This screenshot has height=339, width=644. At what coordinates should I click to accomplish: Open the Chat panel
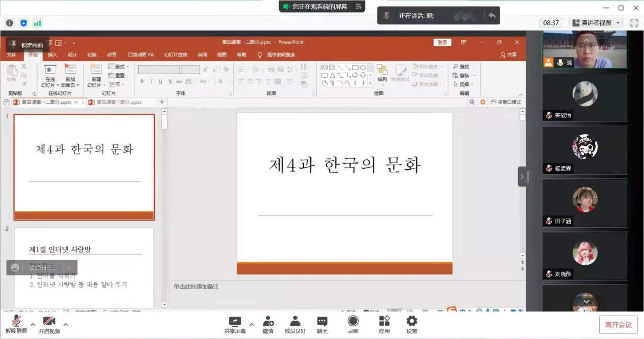[x=322, y=324]
